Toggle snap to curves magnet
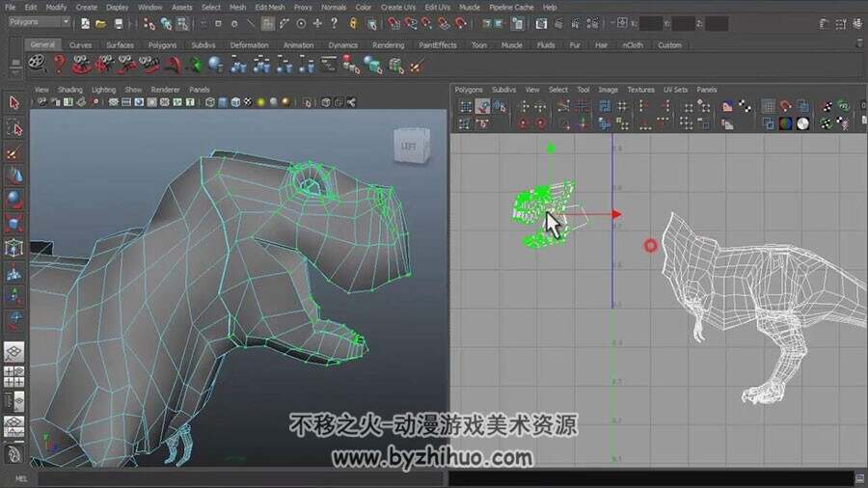 pos(411,23)
